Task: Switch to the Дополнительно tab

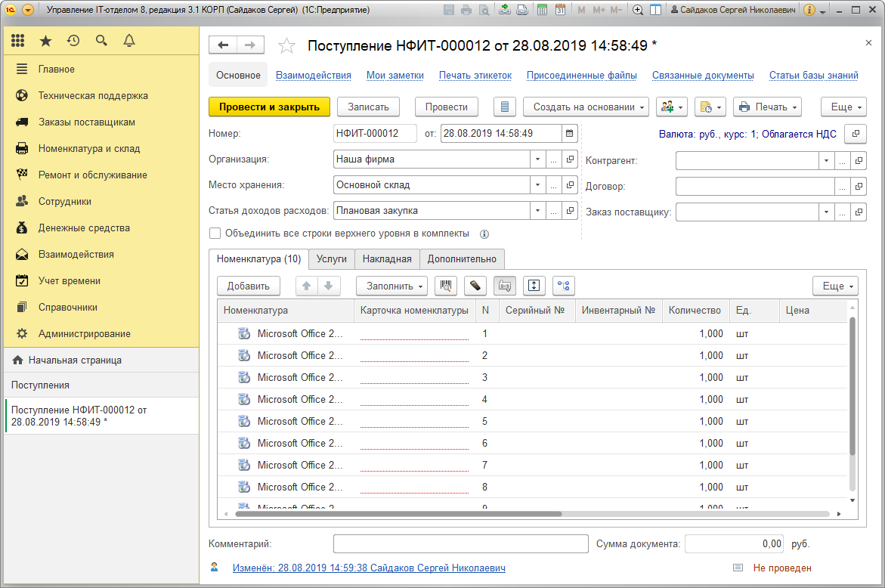Action: 462,259
